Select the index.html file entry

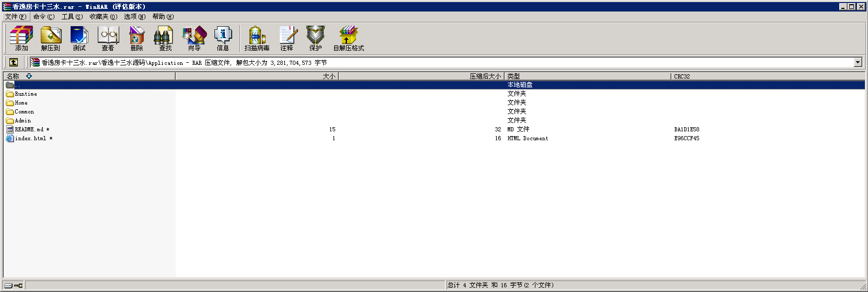(x=30, y=139)
